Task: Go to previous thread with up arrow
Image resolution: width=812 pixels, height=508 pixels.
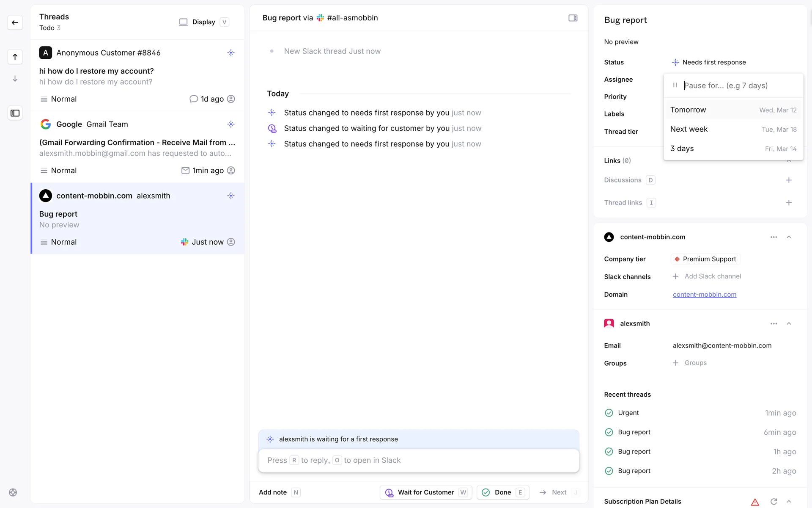Action: (x=15, y=57)
